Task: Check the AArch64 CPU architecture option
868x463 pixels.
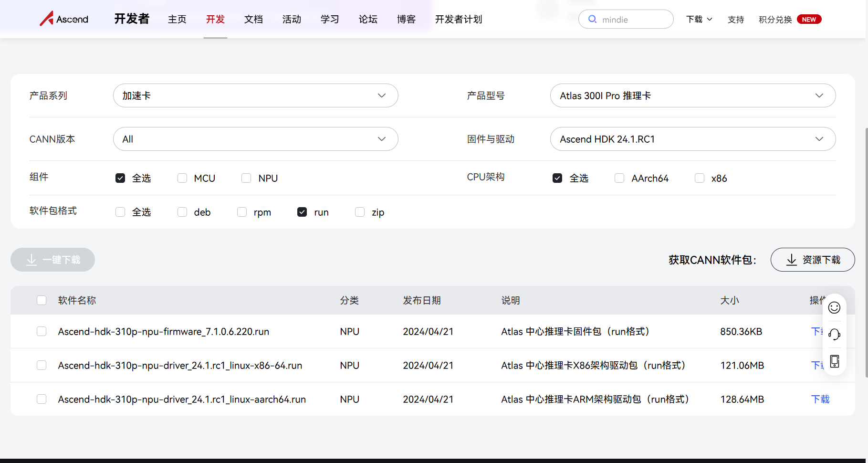Action: tap(619, 178)
